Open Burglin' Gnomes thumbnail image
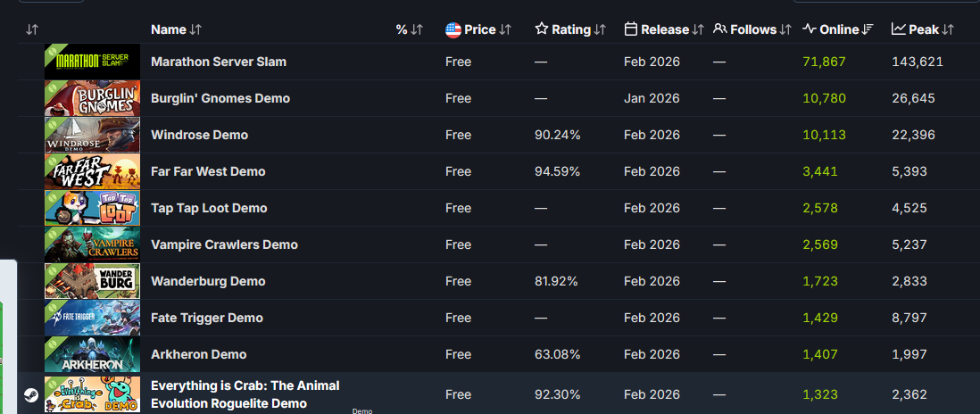The image size is (980, 414). tap(93, 98)
